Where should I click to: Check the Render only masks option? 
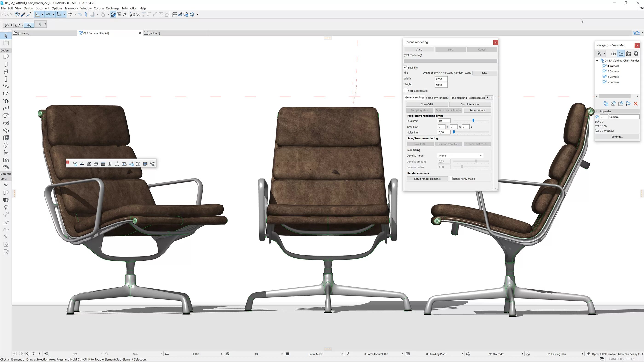pos(451,179)
